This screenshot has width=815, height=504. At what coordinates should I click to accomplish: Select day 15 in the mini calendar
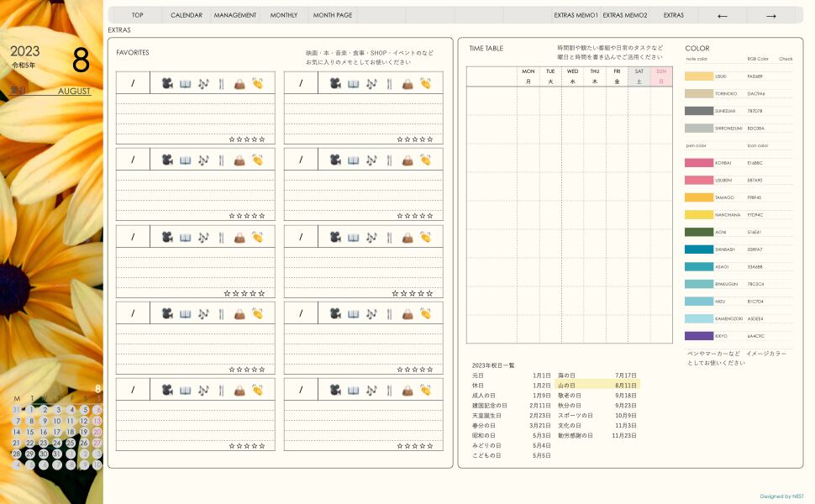(x=30, y=432)
